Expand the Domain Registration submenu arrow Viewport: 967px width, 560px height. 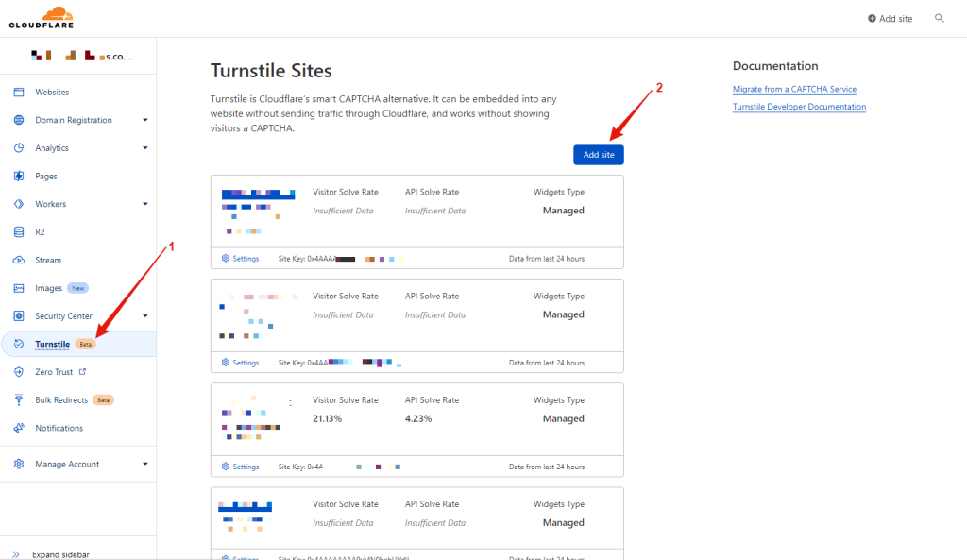(x=145, y=120)
